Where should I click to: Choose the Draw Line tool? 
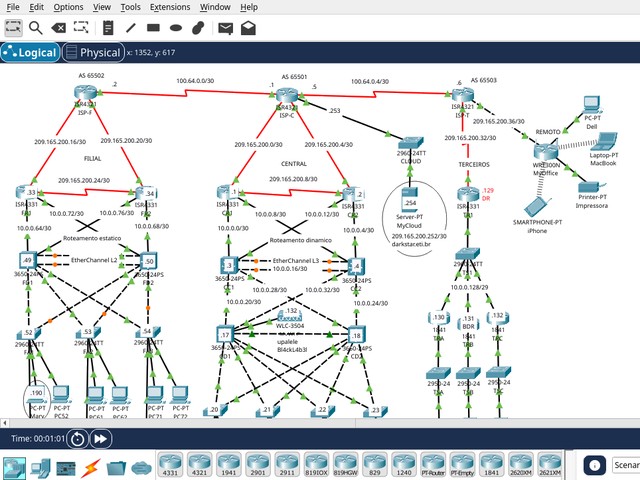(x=131, y=28)
